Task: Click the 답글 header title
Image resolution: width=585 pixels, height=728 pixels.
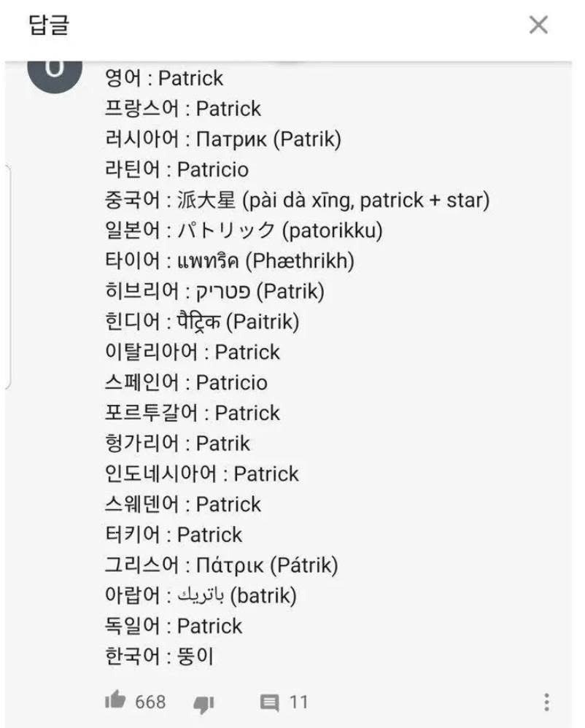Action: tap(49, 26)
